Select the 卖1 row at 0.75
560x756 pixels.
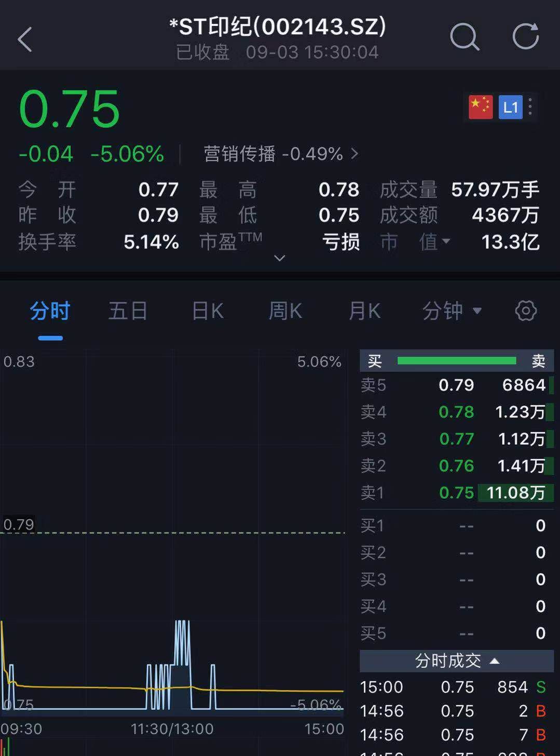pyautogui.click(x=457, y=492)
